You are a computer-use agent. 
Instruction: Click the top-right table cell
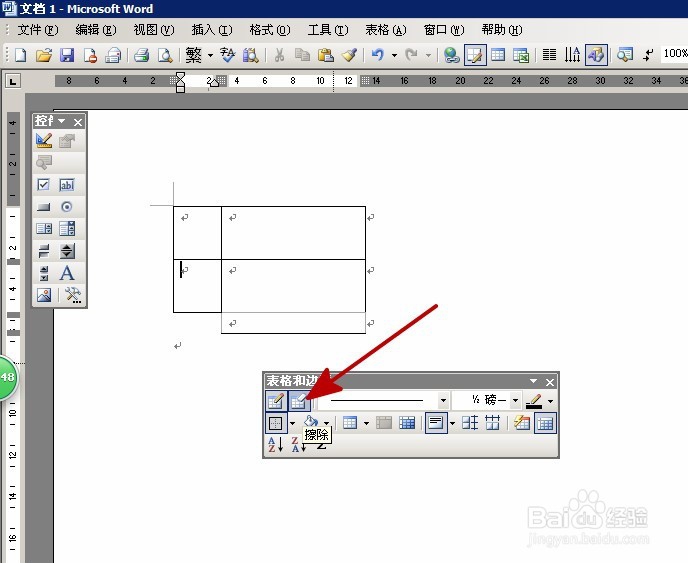tap(293, 233)
